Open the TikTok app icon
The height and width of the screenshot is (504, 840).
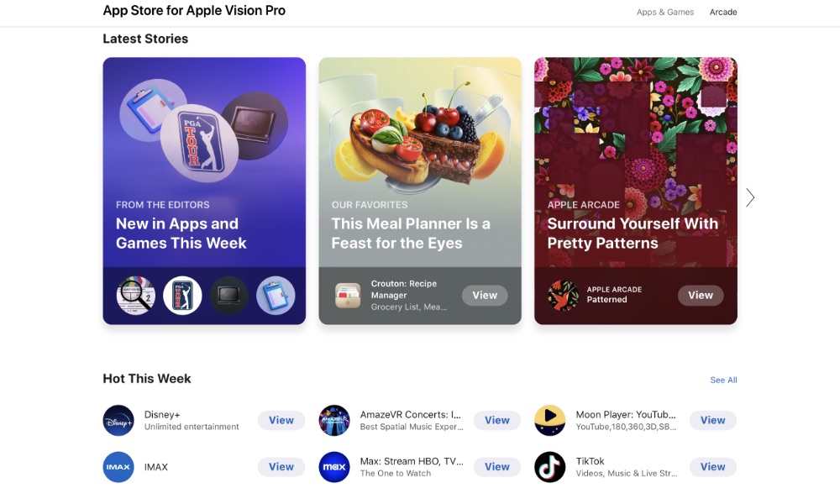click(549, 467)
